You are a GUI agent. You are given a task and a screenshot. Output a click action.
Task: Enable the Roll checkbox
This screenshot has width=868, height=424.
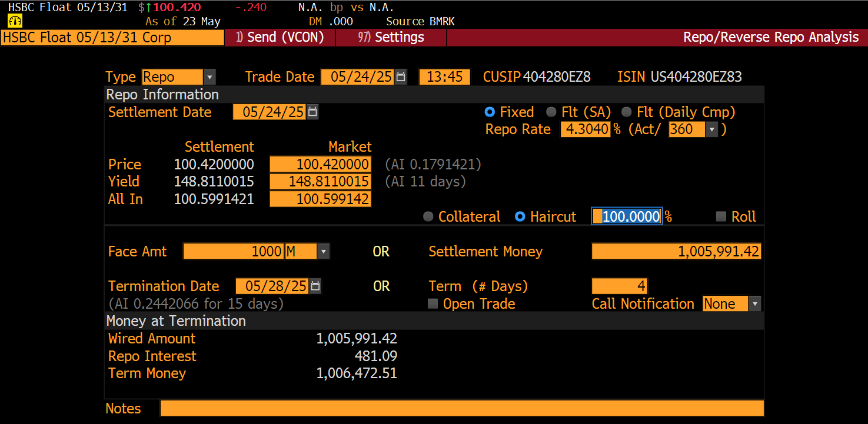(721, 217)
